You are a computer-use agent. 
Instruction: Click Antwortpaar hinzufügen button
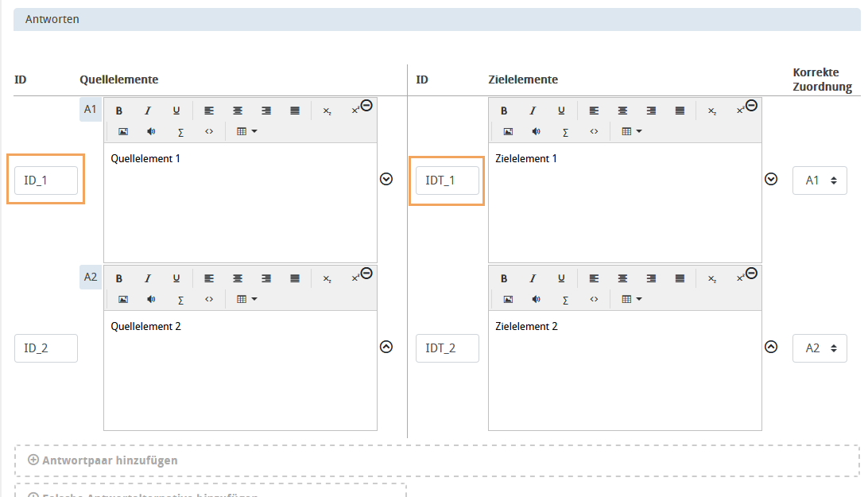pos(103,460)
